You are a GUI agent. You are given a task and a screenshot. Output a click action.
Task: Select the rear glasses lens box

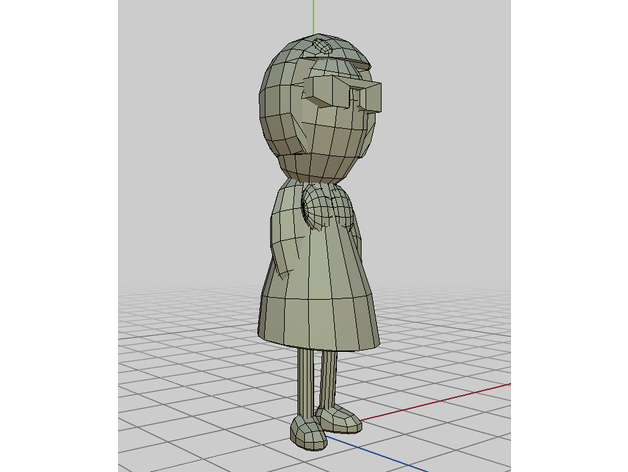[322, 92]
